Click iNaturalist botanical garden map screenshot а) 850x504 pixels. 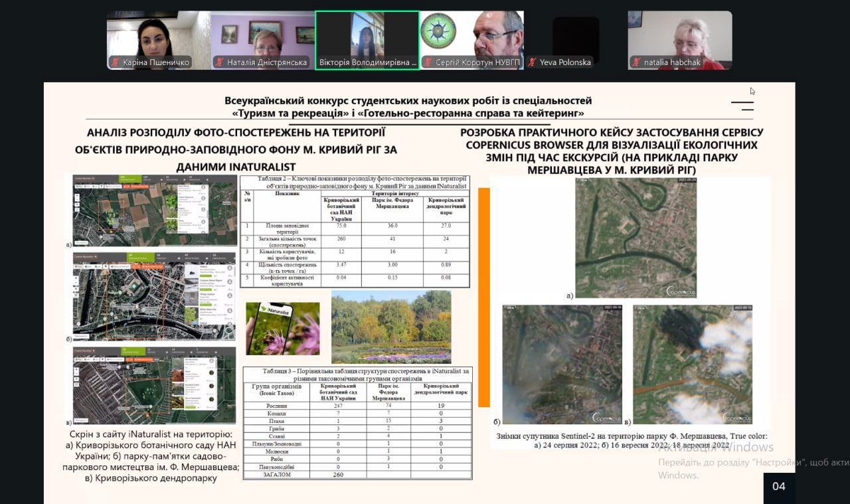pos(155,210)
